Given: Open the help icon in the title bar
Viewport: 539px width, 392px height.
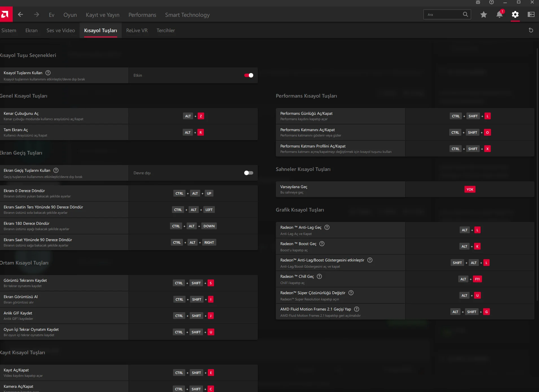Looking at the screenshot, I should [x=492, y=2].
